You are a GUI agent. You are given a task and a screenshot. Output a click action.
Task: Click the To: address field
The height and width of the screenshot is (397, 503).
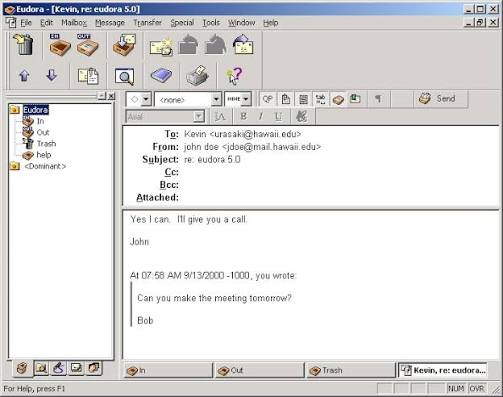click(x=340, y=134)
